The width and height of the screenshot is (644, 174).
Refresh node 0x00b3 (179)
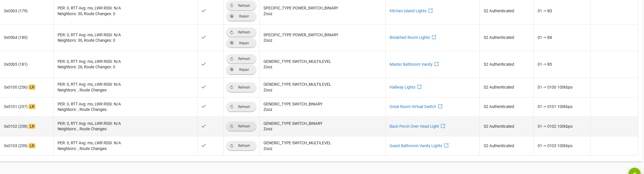click(241, 6)
